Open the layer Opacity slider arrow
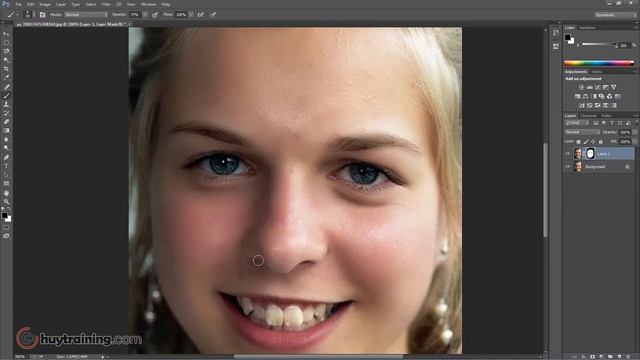The height and width of the screenshot is (360, 640). [635, 132]
